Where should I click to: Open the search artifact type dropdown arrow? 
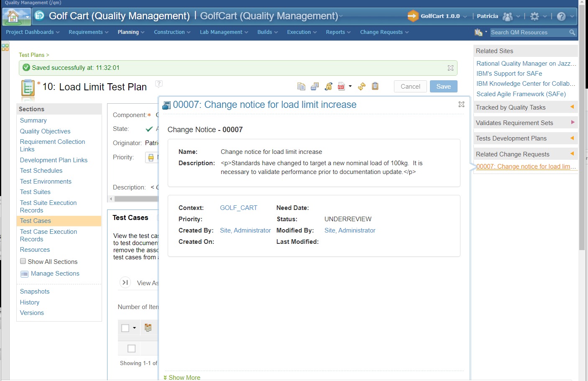486,32
